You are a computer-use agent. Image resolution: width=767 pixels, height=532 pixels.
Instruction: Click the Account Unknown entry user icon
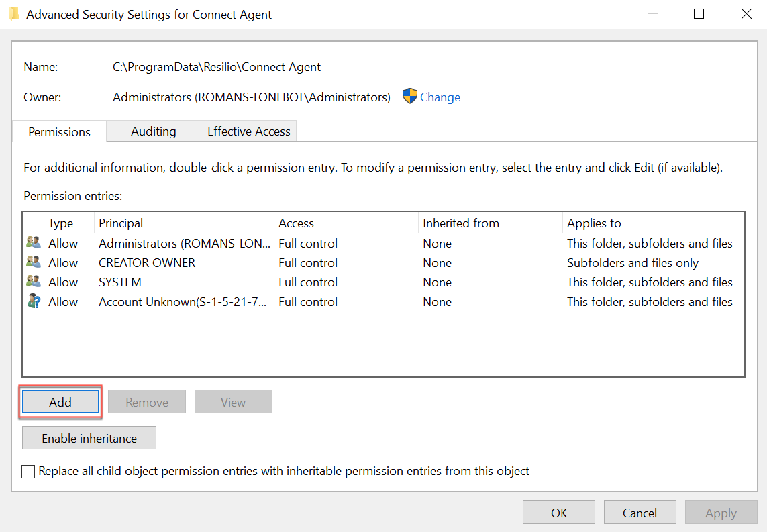(34, 301)
